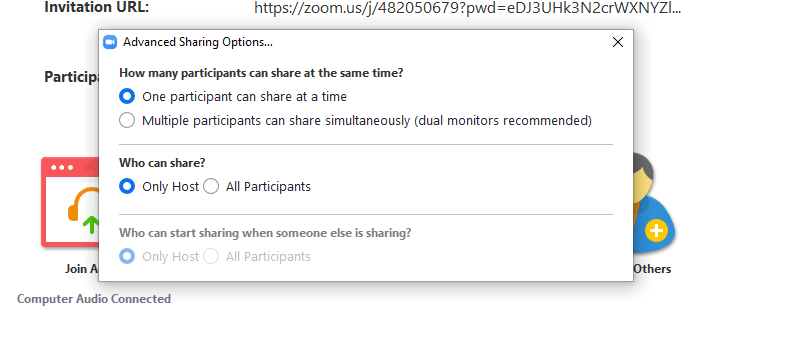
Task: Choose Only Host under Who can share
Action: [x=127, y=187]
